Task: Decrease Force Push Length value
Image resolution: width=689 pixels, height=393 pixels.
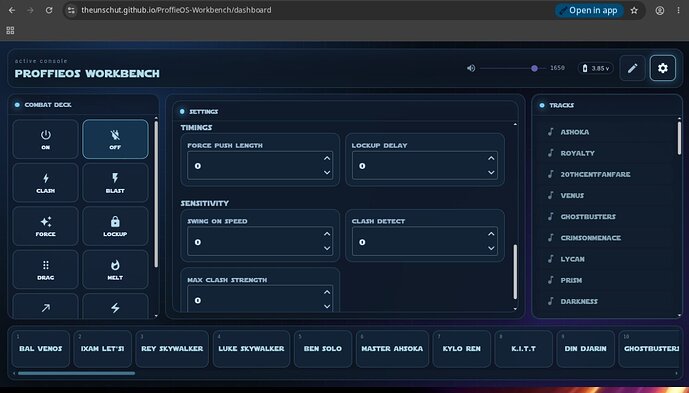Action: point(327,172)
